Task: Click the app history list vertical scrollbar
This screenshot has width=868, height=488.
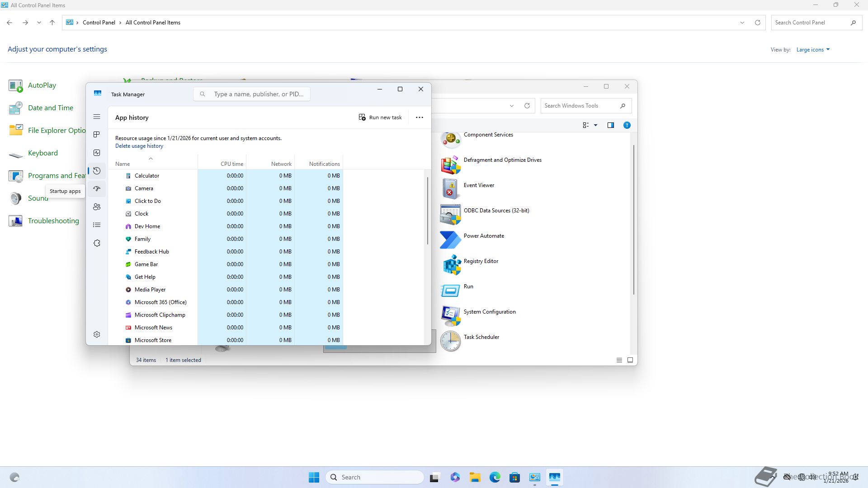Action: (427, 211)
